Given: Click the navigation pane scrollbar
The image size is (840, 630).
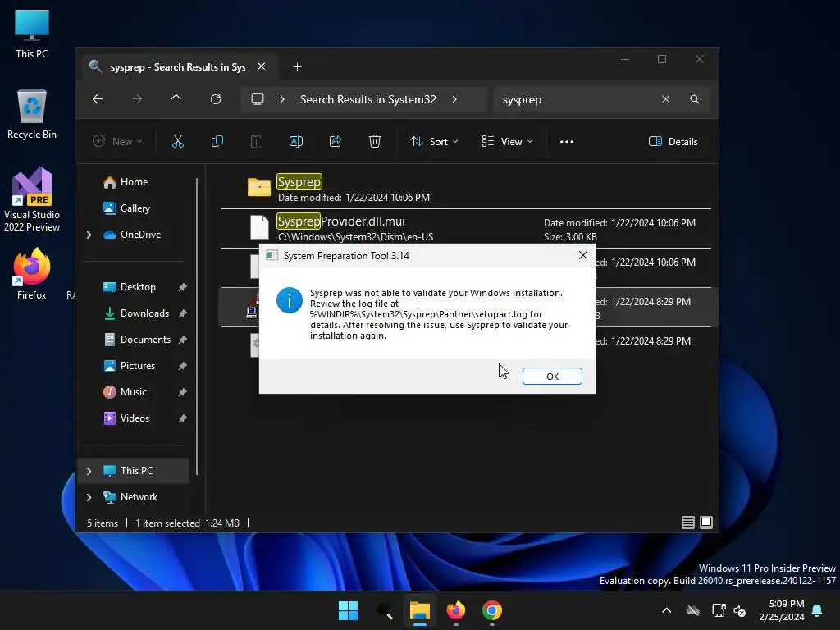Looking at the screenshot, I should tap(197, 326).
